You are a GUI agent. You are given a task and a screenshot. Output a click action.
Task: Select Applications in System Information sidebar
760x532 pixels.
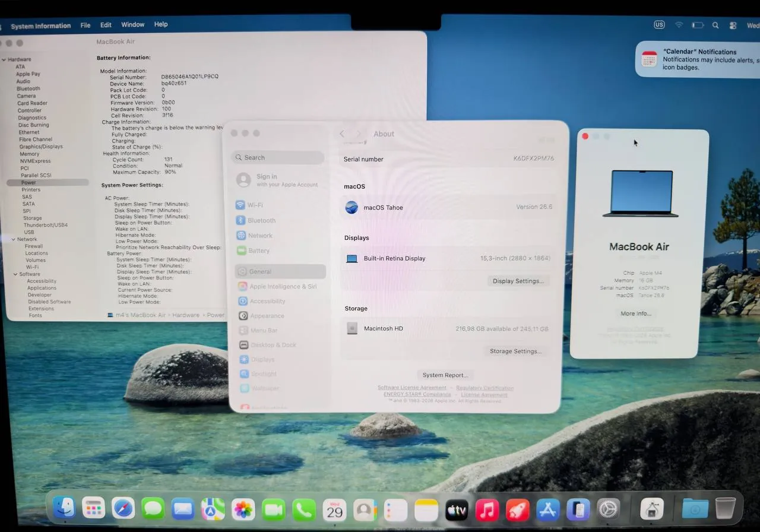(42, 288)
